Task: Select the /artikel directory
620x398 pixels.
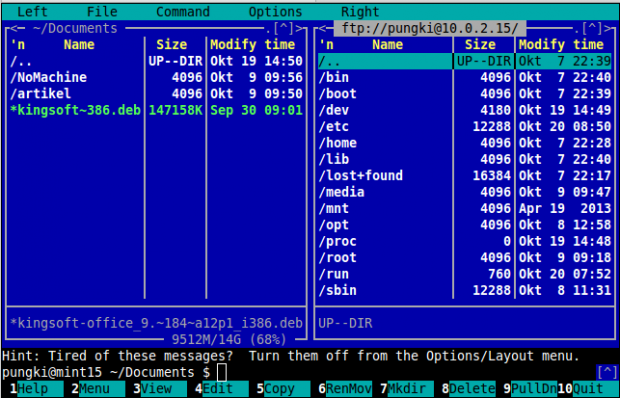Action: pyautogui.click(x=156, y=94)
